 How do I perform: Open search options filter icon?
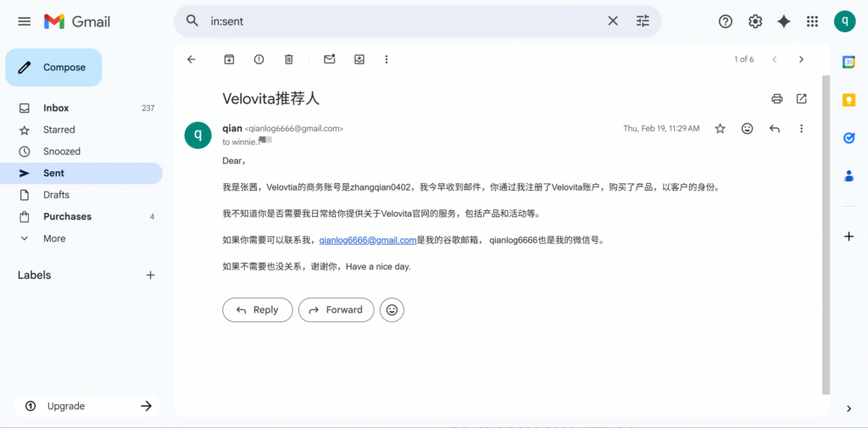[643, 21]
